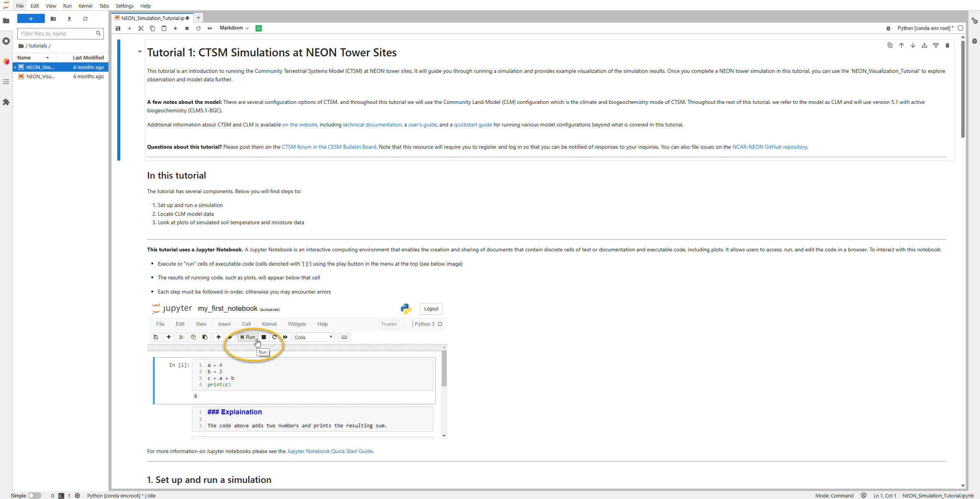Image resolution: width=980 pixels, height=499 pixels.
Task: Toggle Name column sort order
Action: [x=48, y=57]
